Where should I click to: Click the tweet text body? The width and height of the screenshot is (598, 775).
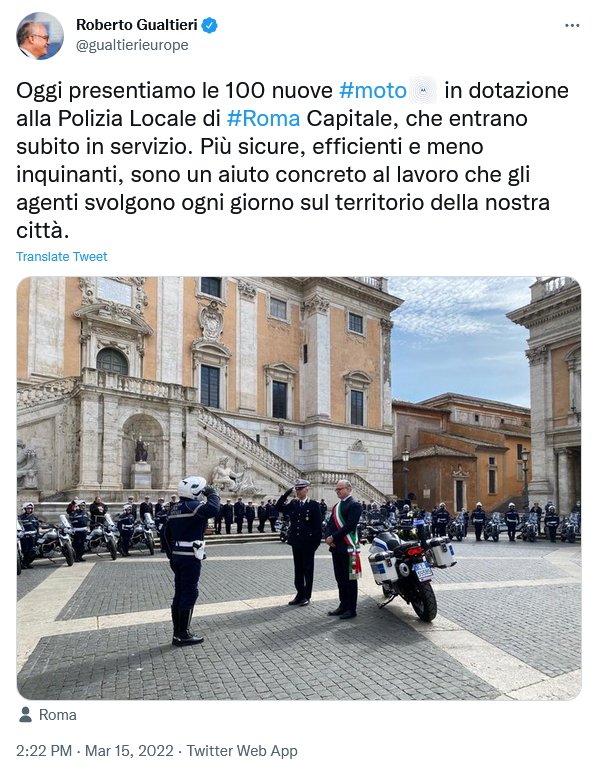pyautogui.click(x=293, y=160)
